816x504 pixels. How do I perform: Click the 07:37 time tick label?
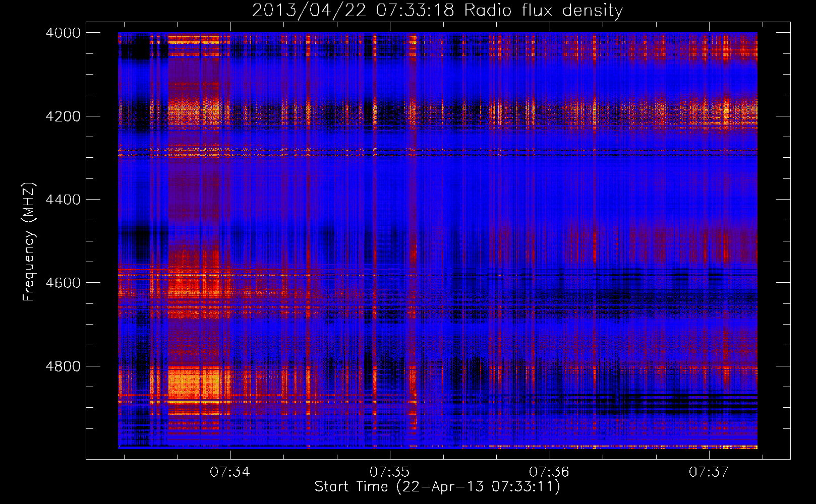click(709, 472)
